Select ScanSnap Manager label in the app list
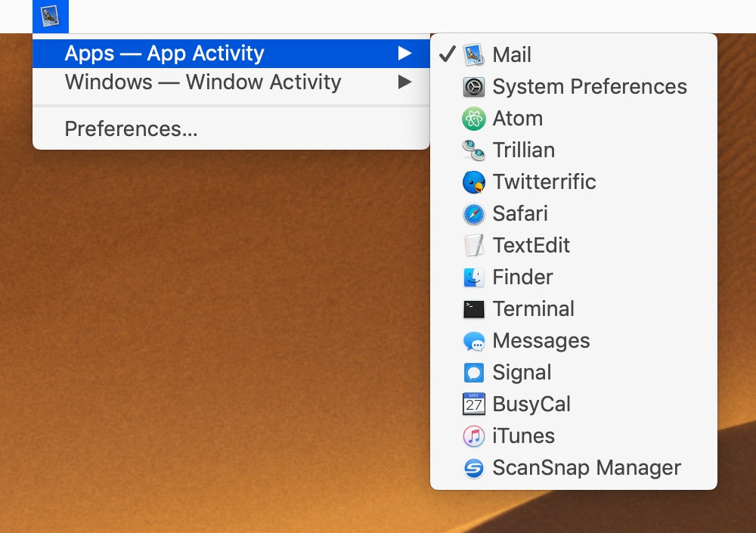This screenshot has width=756, height=533. 587,468
